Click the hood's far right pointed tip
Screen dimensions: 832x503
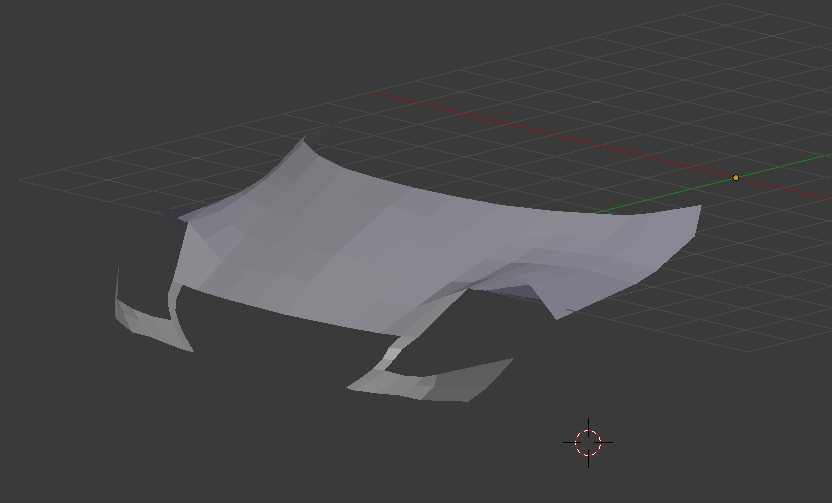[698, 209]
